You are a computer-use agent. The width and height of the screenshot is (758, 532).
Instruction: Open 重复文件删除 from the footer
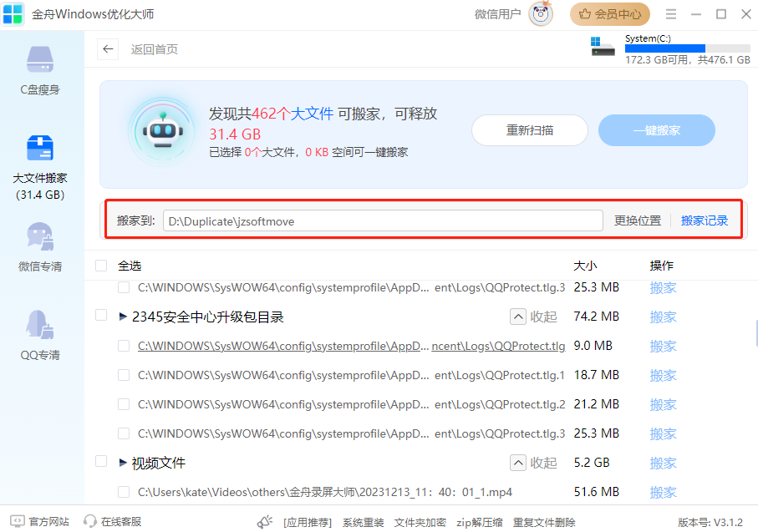point(544,522)
